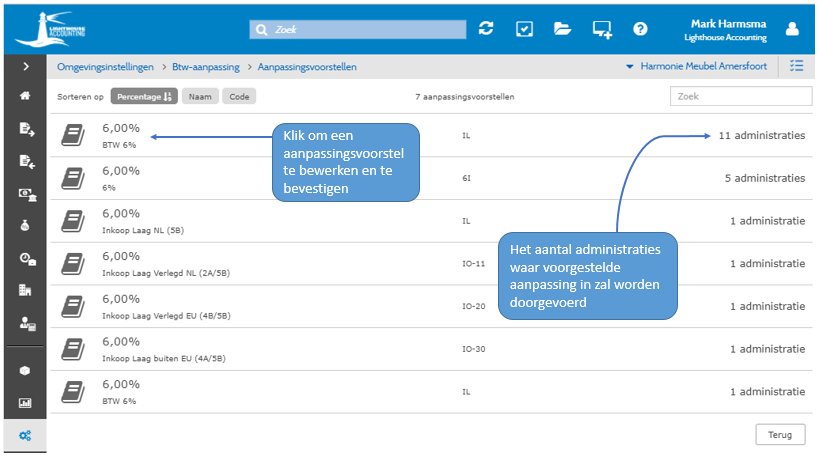Sort proposals by Code
The height and width of the screenshot is (464, 818).
pos(239,96)
